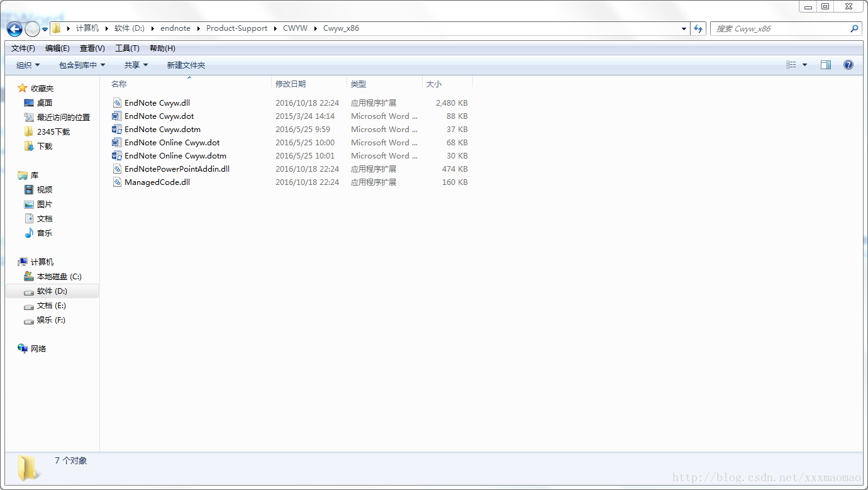
Task: Click the refresh button beside address bar
Action: point(698,28)
